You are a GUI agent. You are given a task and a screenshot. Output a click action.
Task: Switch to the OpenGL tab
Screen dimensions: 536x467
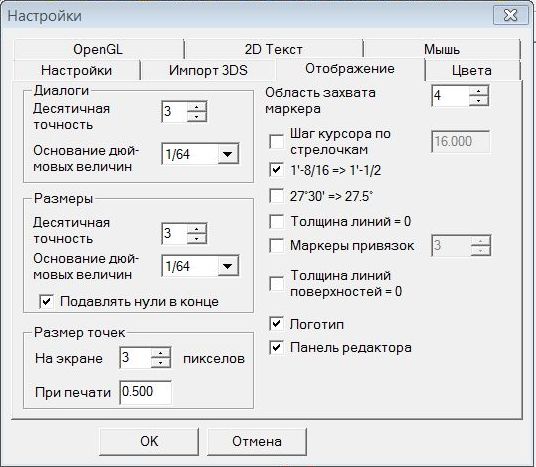(98, 49)
